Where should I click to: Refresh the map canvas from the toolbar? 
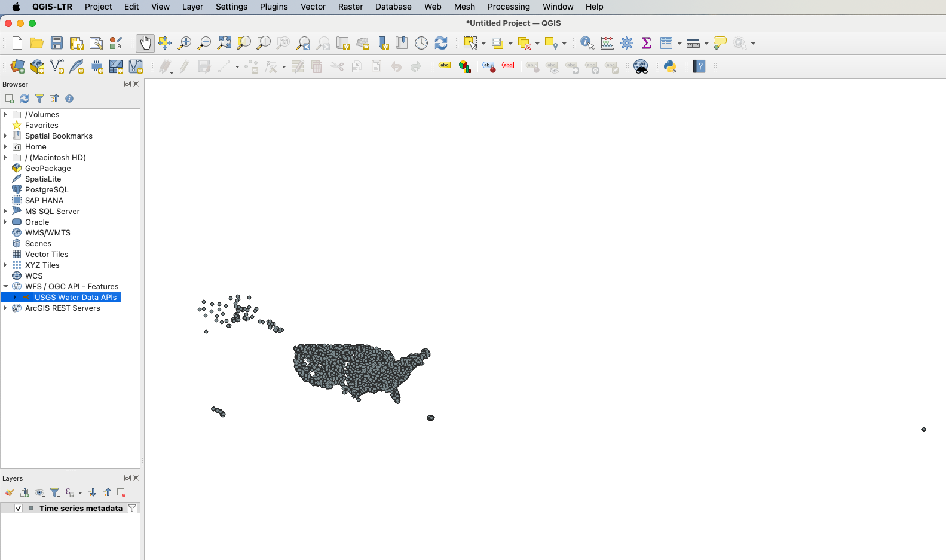coord(441,43)
